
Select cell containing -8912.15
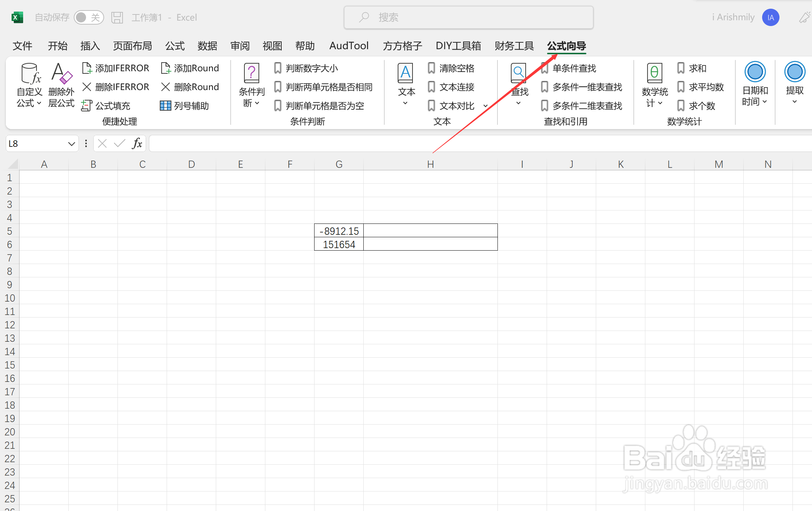pyautogui.click(x=339, y=231)
